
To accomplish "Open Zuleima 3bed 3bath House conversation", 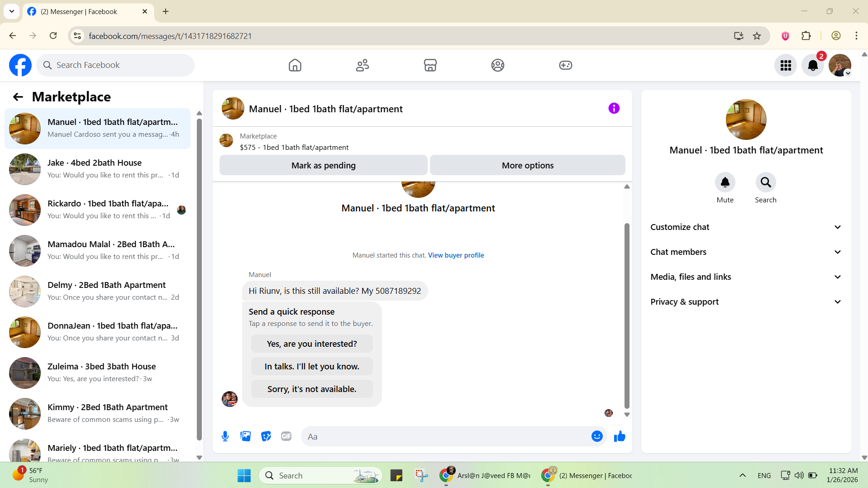I will click(97, 373).
